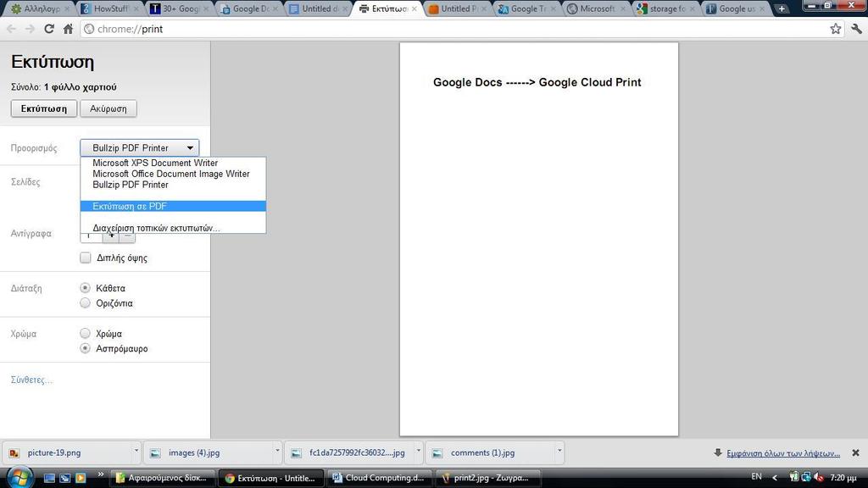The image size is (868, 488).
Task: Click the copies number field
Action: click(x=92, y=237)
